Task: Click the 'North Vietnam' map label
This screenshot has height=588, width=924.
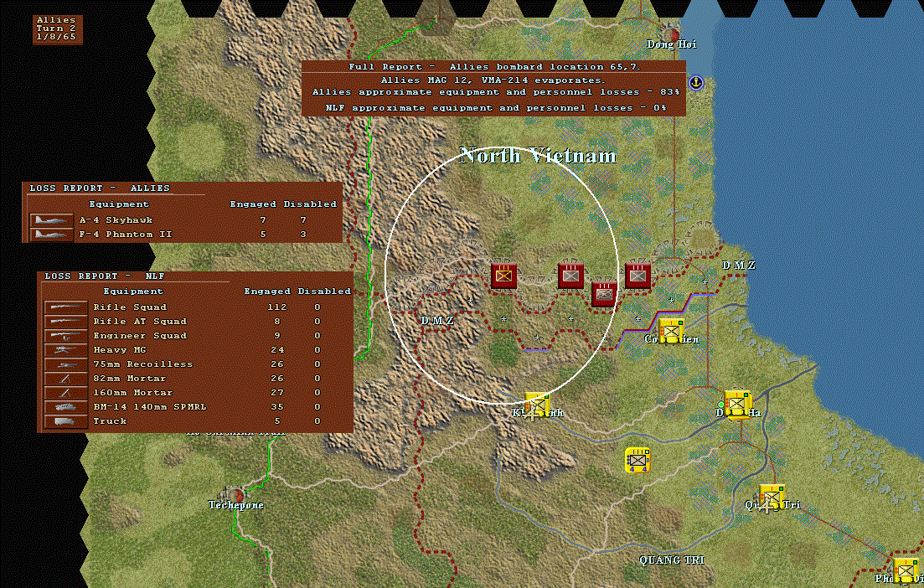Action: 538,156
